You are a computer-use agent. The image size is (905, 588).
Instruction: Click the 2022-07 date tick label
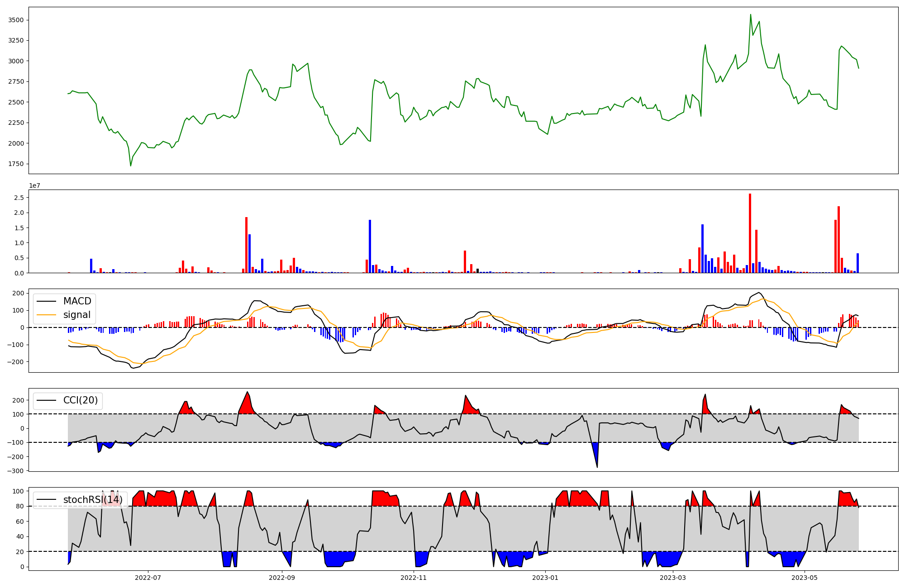[x=148, y=578]
